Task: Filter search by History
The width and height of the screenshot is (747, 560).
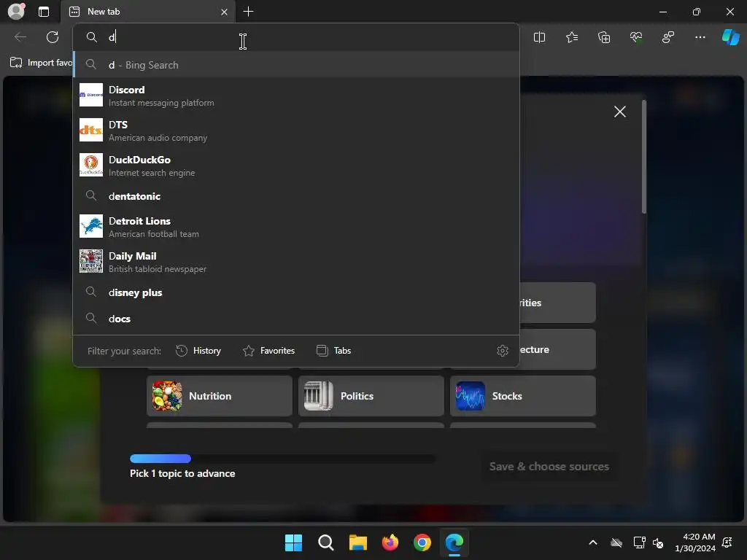Action: pyautogui.click(x=198, y=351)
